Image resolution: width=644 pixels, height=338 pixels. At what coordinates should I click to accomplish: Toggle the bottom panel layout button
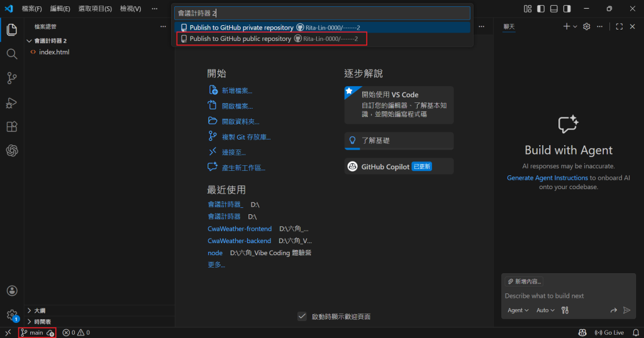tap(554, 9)
